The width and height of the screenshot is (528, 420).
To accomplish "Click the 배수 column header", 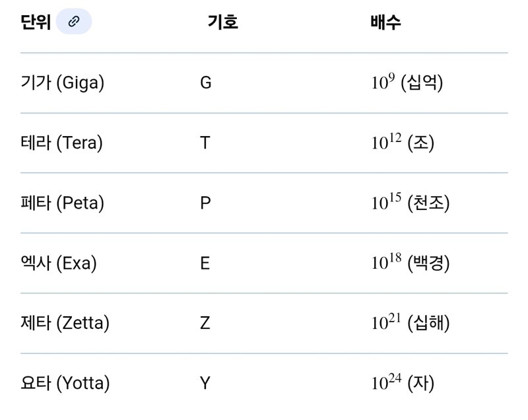I will [x=386, y=22].
